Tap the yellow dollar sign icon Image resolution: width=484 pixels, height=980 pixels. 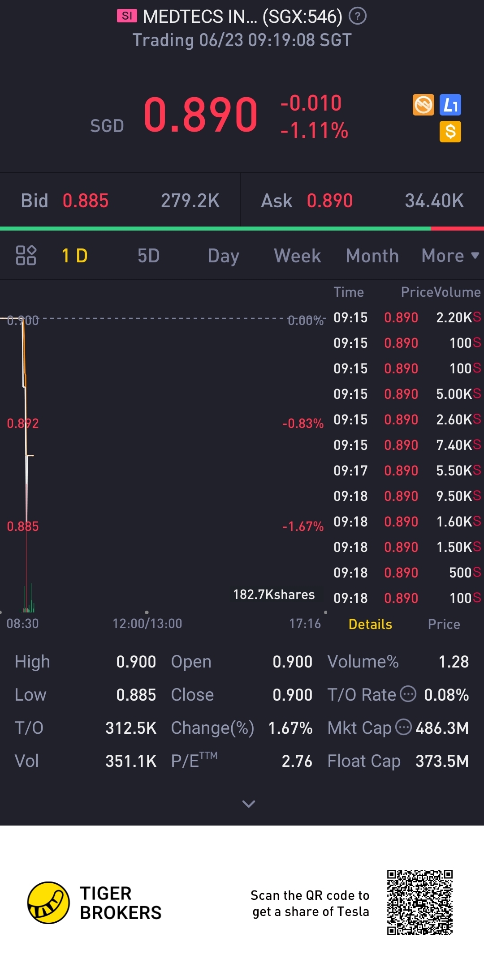point(450,132)
